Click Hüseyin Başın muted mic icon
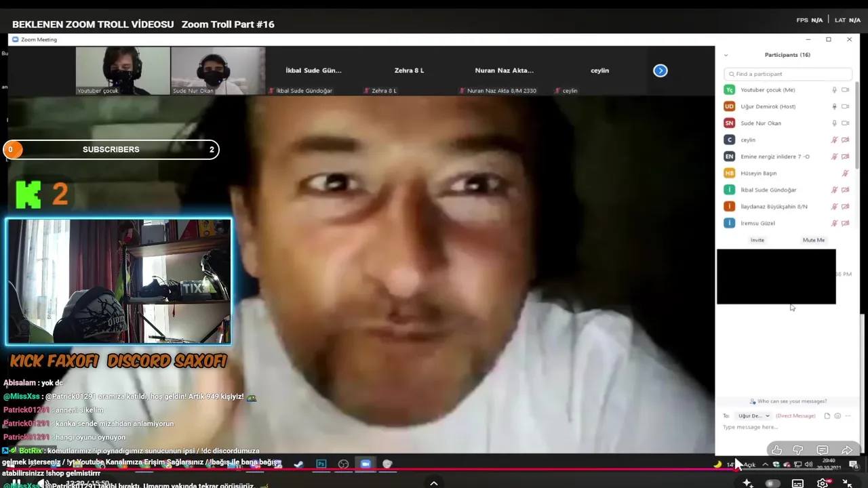868x488 pixels. 845,173
